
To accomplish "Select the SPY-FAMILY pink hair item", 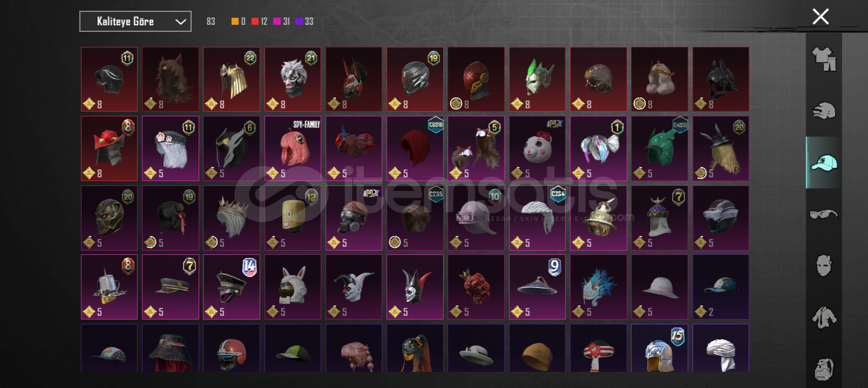I will (x=293, y=149).
